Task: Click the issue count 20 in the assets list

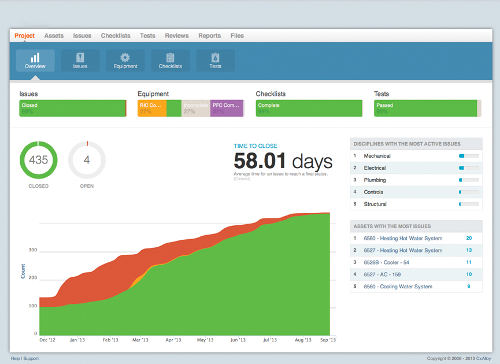Action: tap(469, 238)
